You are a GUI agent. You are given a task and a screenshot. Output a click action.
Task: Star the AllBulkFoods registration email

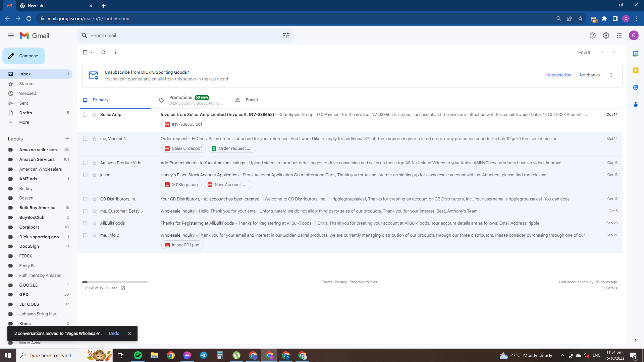(x=94, y=224)
